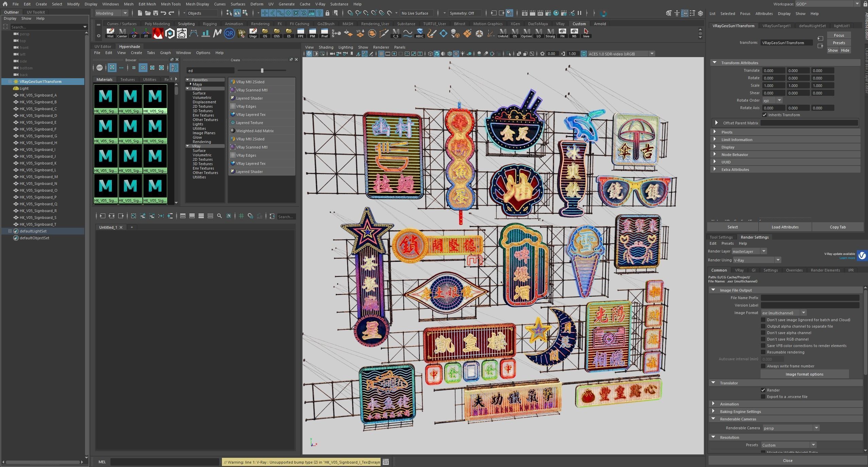Click the FN eye shelf icon

pyautogui.click(x=562, y=33)
